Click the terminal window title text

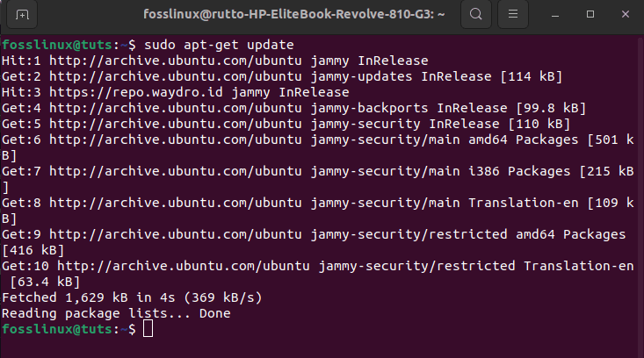[294, 14]
